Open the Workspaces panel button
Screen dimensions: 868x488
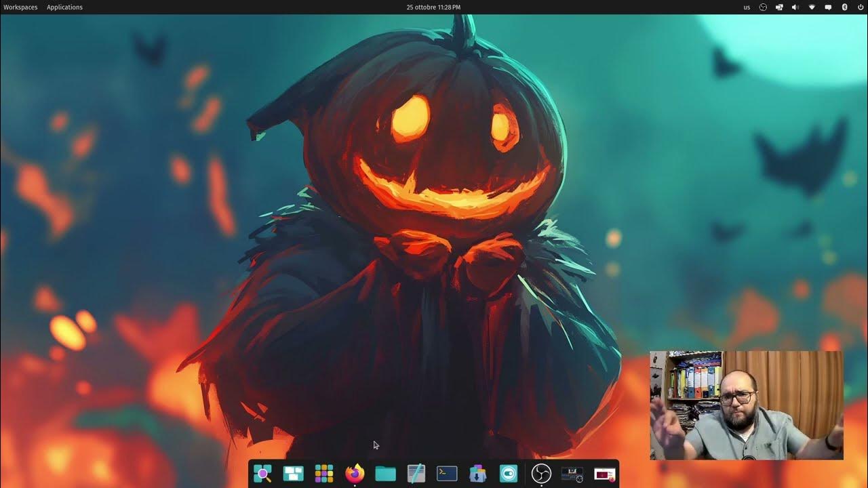(20, 7)
